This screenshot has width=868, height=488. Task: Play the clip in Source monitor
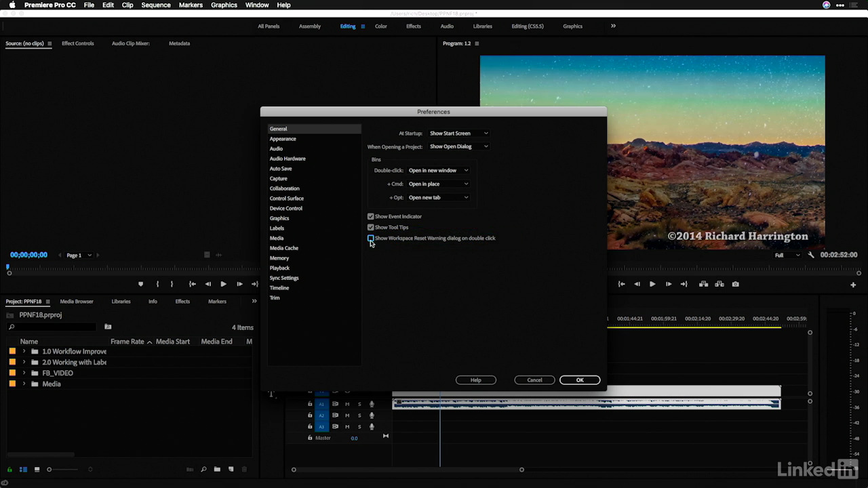(x=223, y=284)
